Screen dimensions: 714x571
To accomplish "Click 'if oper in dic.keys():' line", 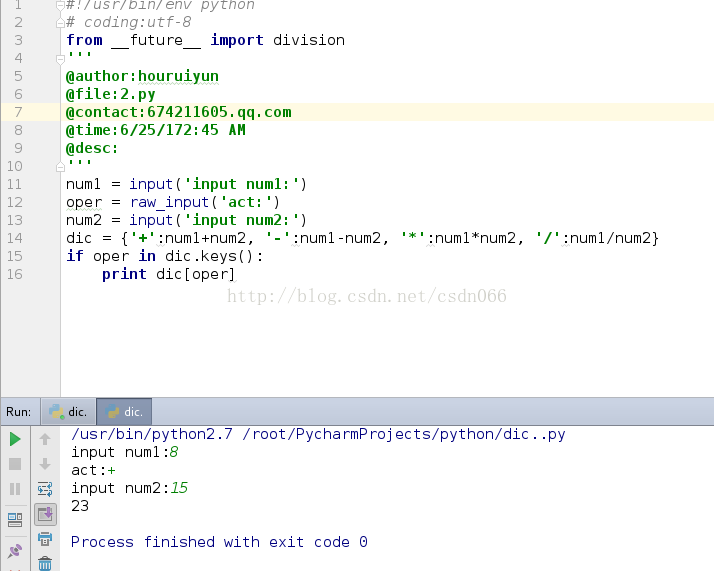I will (x=165, y=256).
